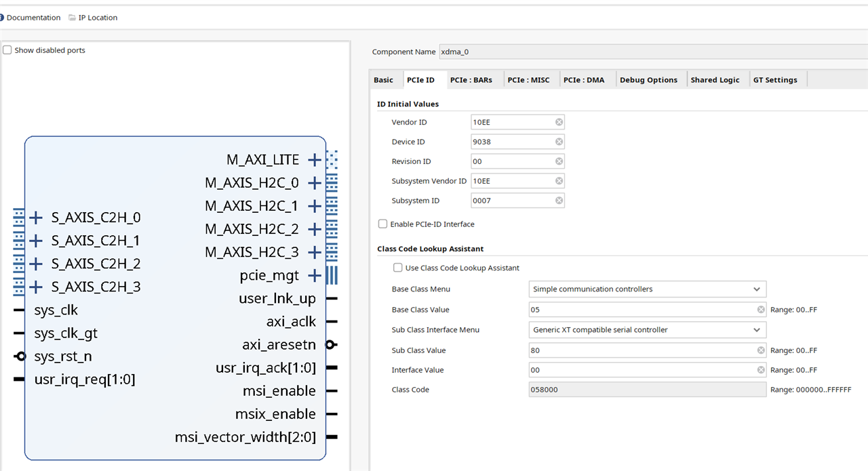Expand the S_AXIS_C2H_1 port plus icon

(x=37, y=241)
